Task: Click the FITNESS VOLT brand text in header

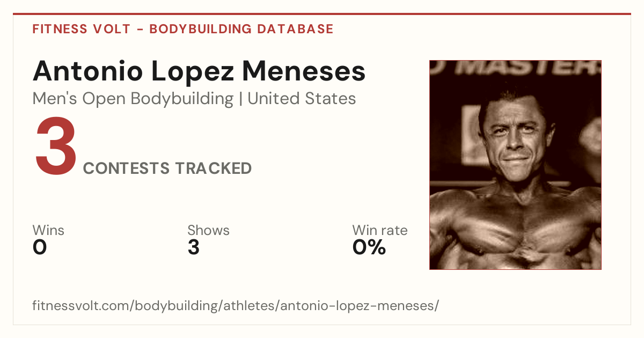Action: (x=81, y=29)
